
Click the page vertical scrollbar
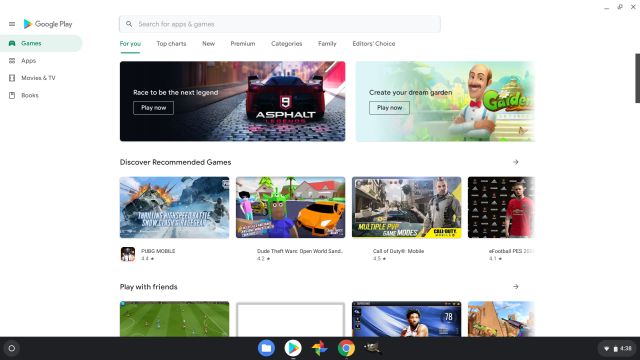[637, 78]
